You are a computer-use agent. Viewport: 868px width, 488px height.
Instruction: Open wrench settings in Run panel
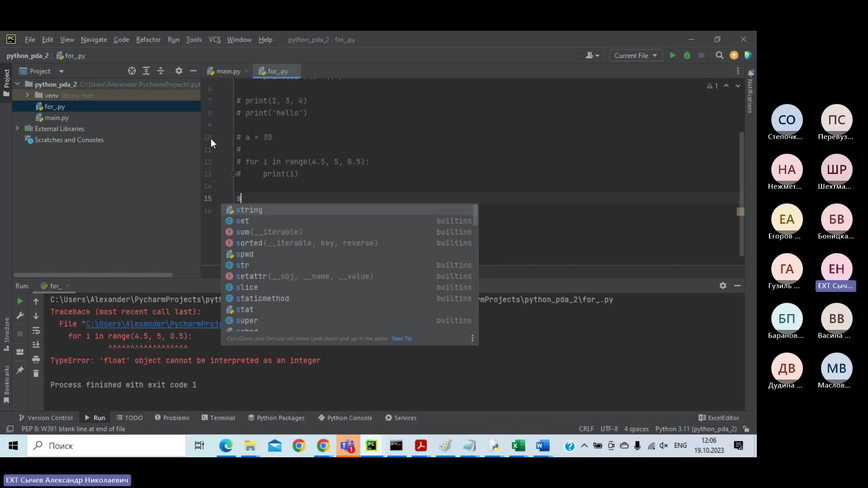tap(20, 316)
